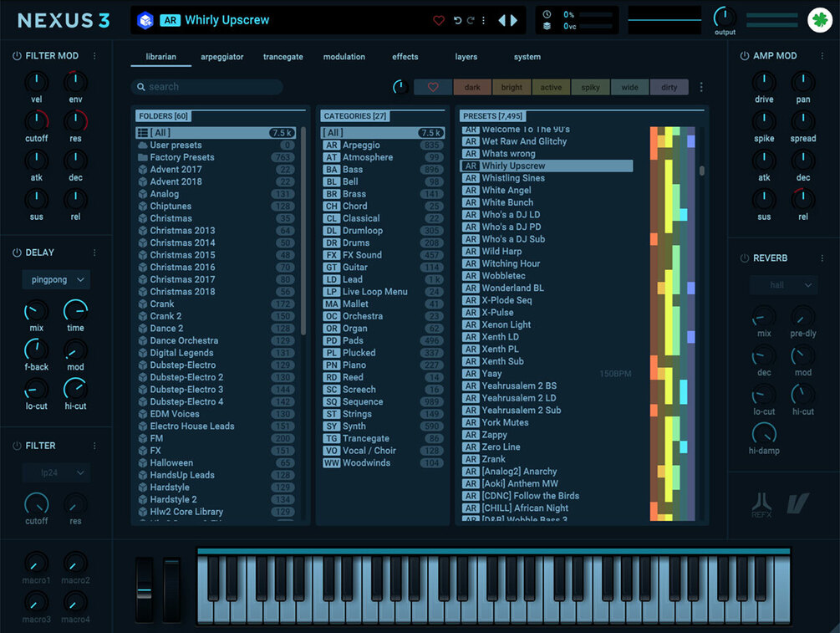840x633 pixels.
Task: Toggle the spiky tag filter
Action: point(590,87)
